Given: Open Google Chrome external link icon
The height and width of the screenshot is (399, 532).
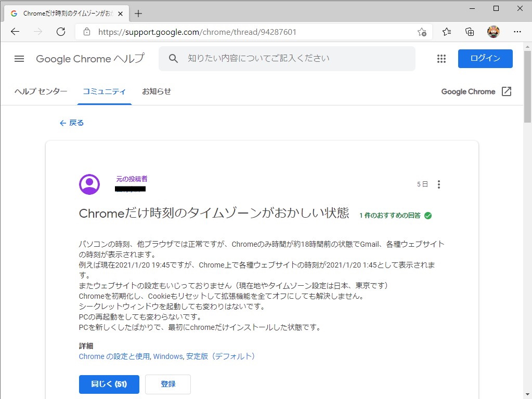Looking at the screenshot, I should pos(506,91).
